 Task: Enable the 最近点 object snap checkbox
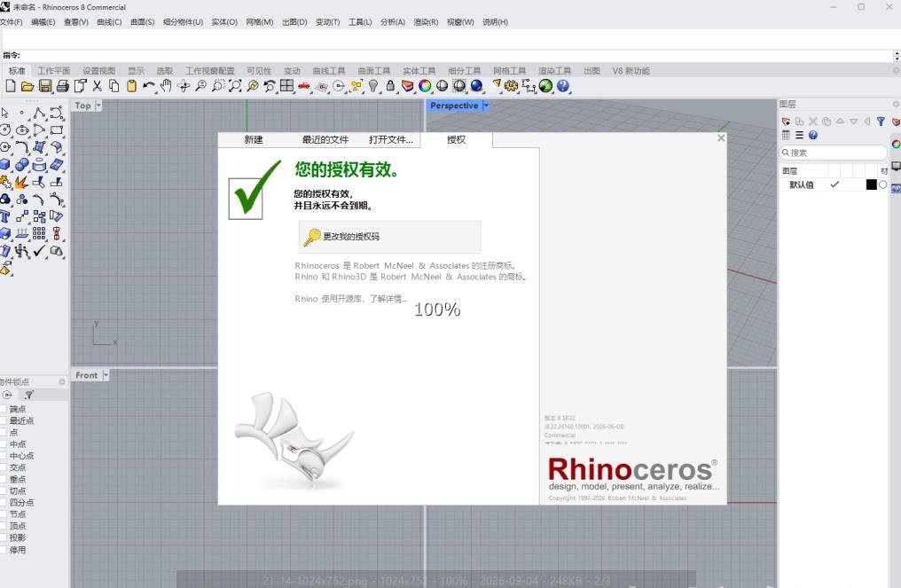[x=3, y=420]
